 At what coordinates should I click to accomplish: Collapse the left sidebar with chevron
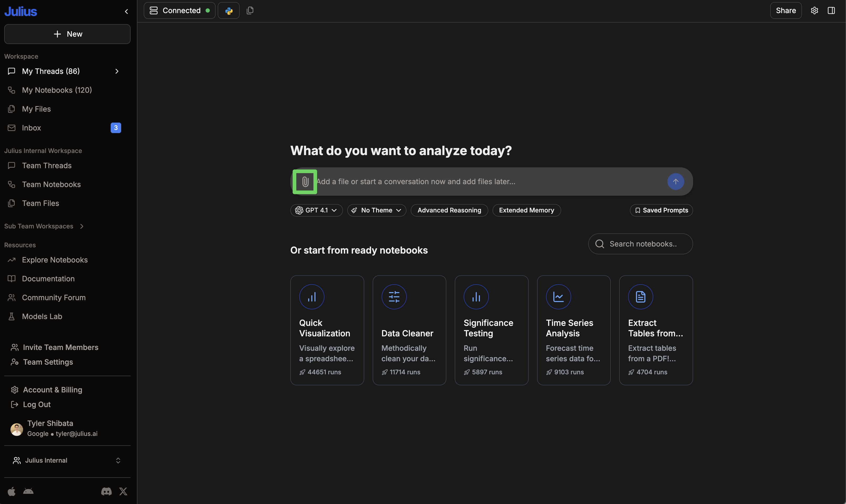tap(126, 12)
